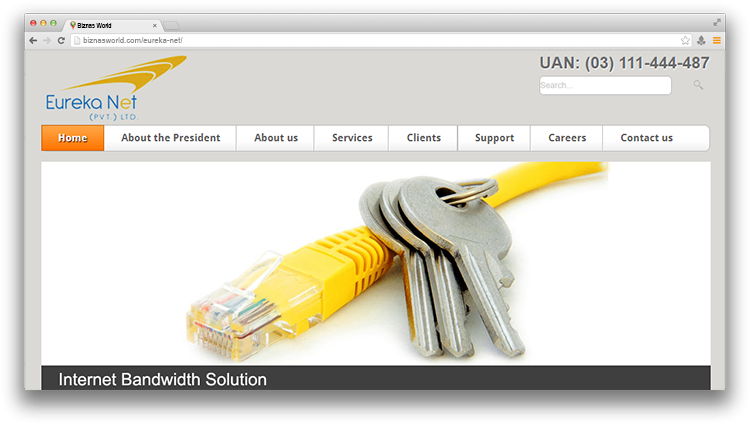
Task: Open the Careers page
Action: pyautogui.click(x=567, y=138)
